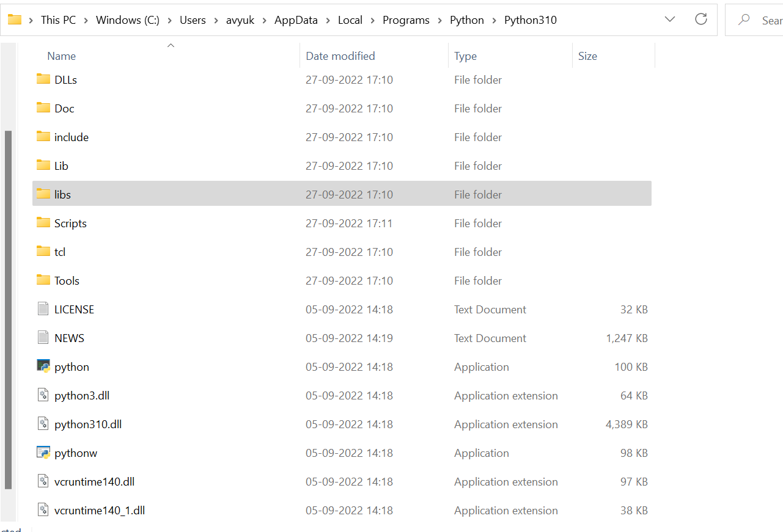Go to Python breadcrumb folder
The width and height of the screenshot is (783, 532).
coord(467,20)
